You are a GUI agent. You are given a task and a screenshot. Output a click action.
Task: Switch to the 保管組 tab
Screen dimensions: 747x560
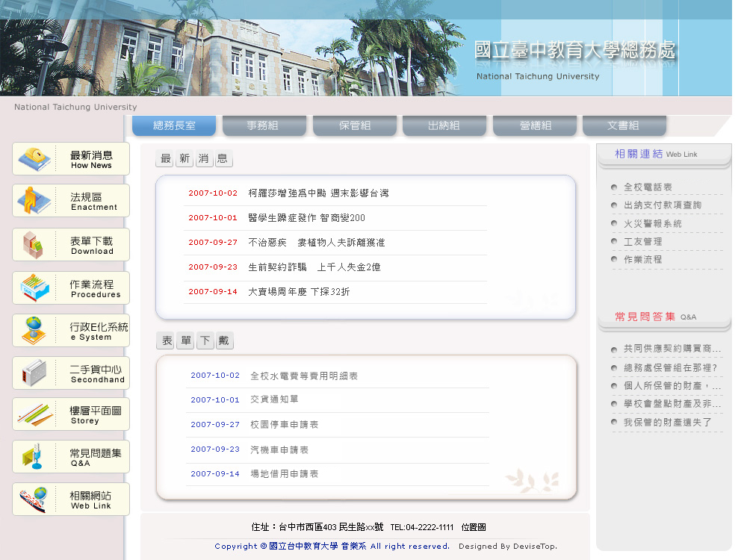click(354, 125)
